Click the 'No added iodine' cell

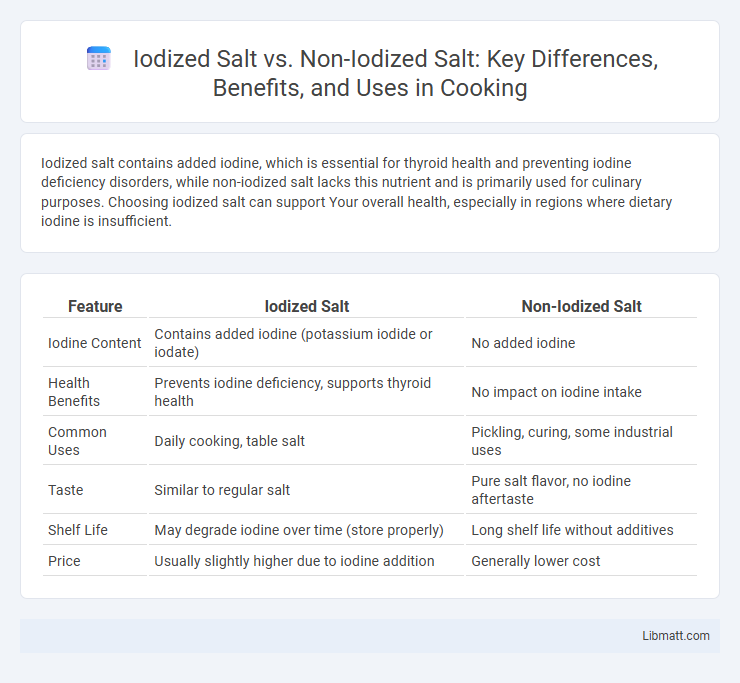[581, 343]
